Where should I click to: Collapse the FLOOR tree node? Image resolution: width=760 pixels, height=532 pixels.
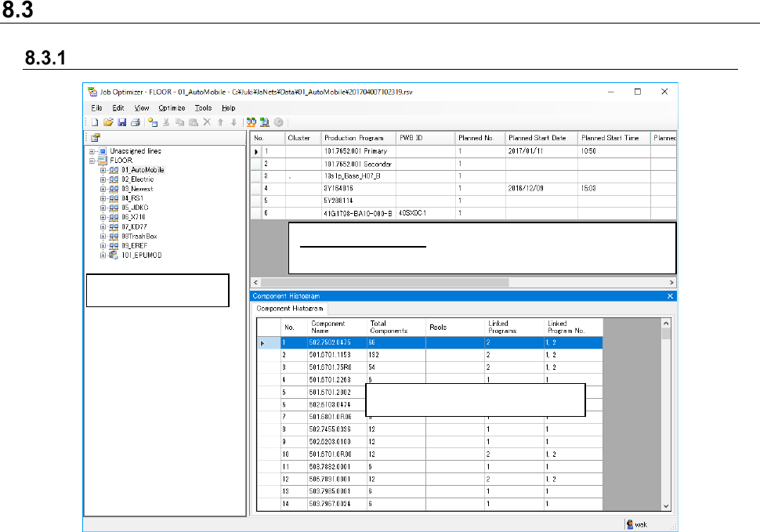[92, 161]
